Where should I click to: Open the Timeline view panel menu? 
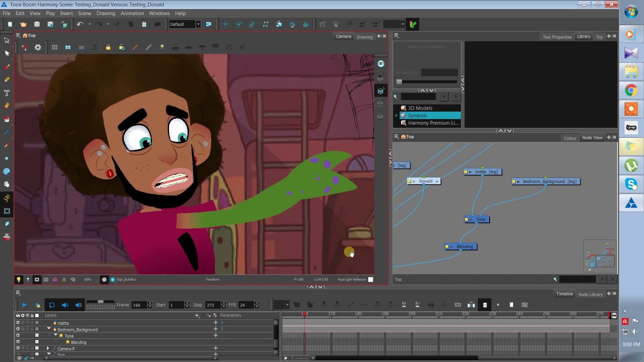tap(18, 293)
